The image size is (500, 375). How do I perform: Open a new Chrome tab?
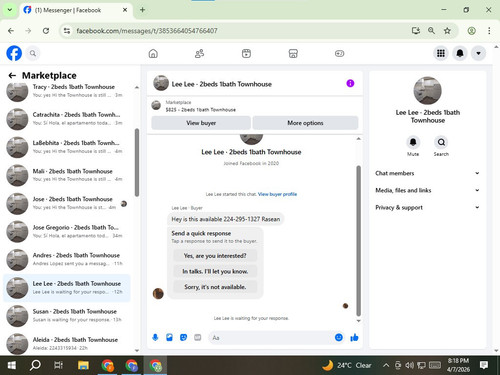pos(142,10)
